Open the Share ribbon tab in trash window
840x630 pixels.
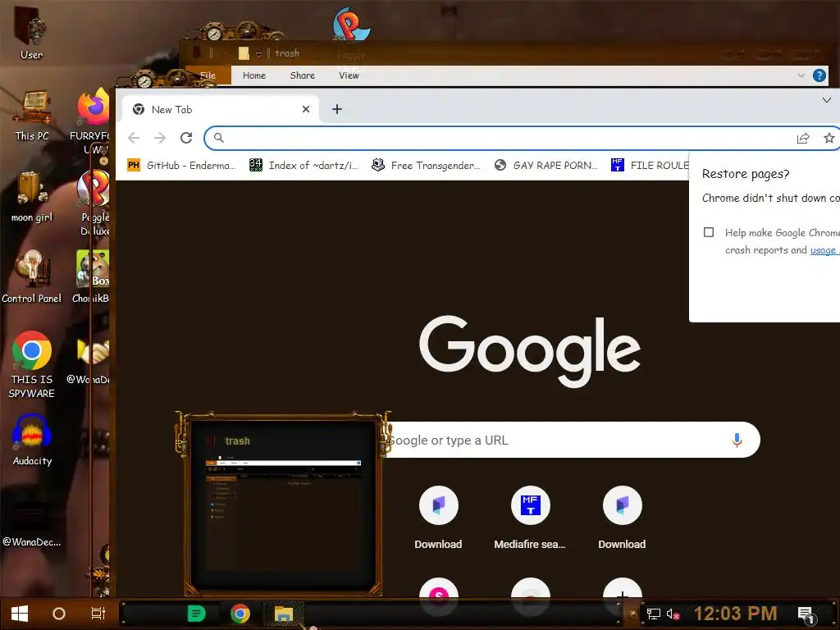(x=302, y=75)
